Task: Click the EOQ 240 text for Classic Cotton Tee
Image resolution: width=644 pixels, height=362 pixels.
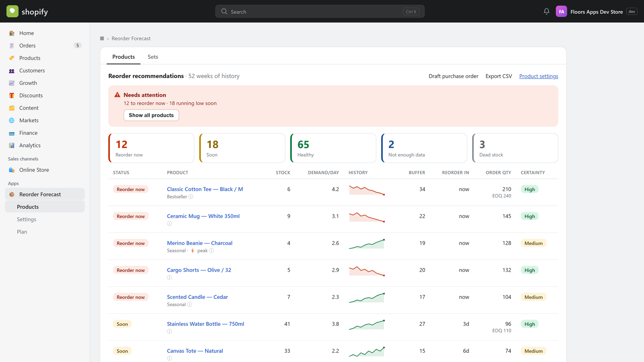Action: pyautogui.click(x=502, y=196)
